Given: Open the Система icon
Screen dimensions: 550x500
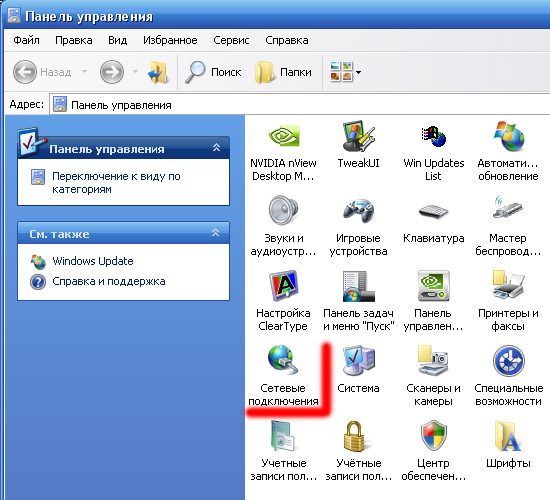Looking at the screenshot, I should click(x=358, y=361).
